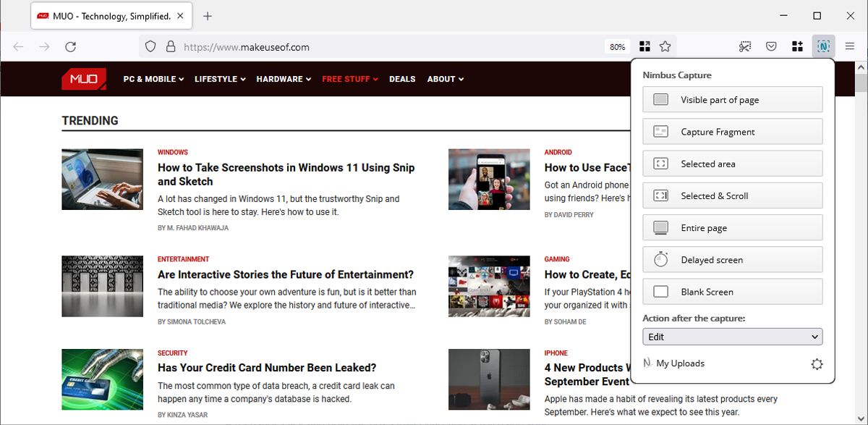Click the iPhone thumbnail of iPhone article
The width and height of the screenshot is (868, 425).
click(489, 379)
